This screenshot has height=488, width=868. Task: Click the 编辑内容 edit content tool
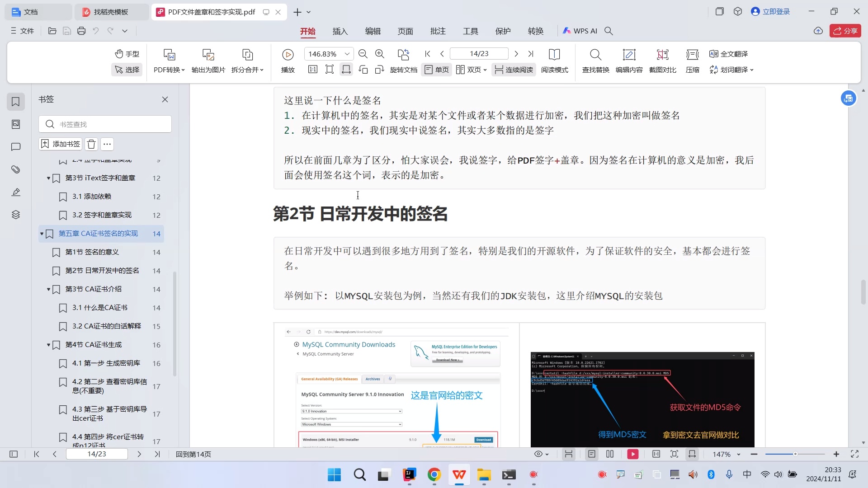point(629,61)
